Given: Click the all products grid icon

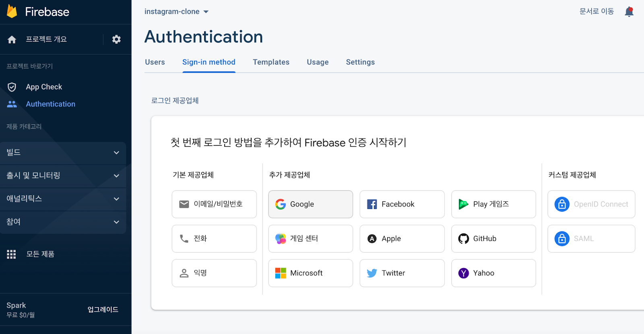Looking at the screenshot, I should tap(11, 254).
